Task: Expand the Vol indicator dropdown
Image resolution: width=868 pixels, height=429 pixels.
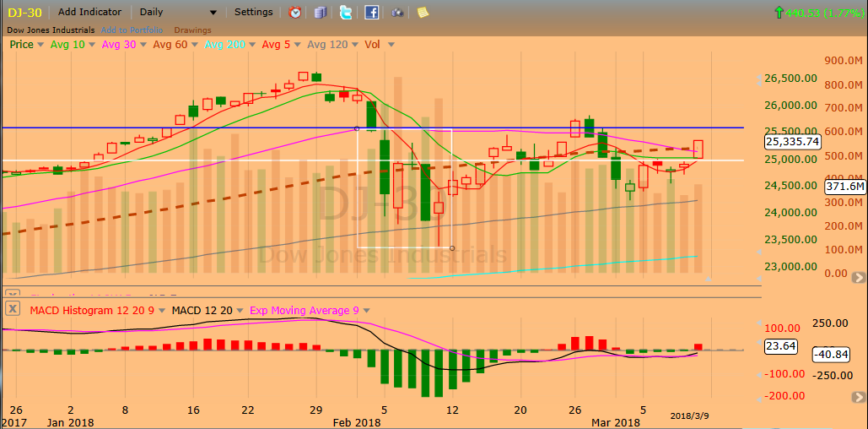Action: point(391,45)
